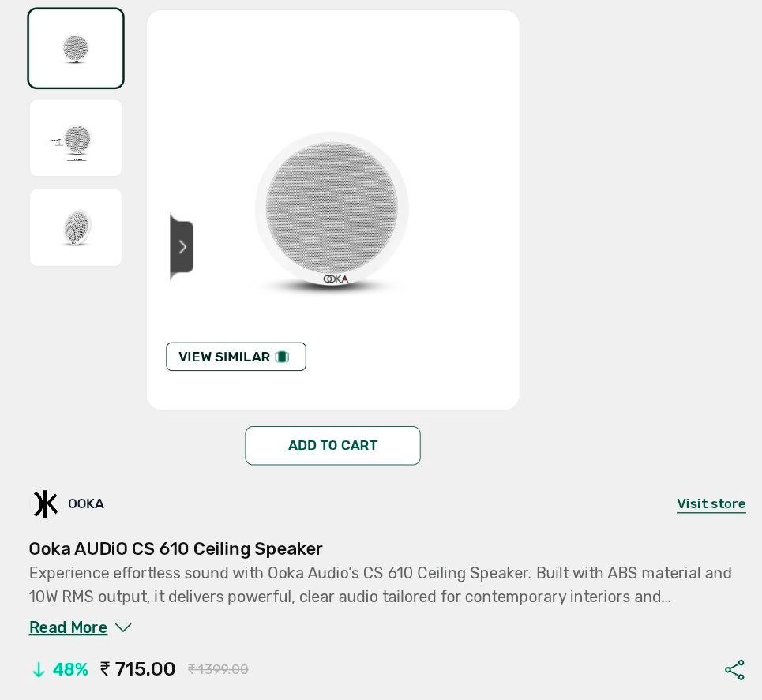762x700 pixels.
Task: Click the VIEW SIMILAR button
Action: pos(236,357)
